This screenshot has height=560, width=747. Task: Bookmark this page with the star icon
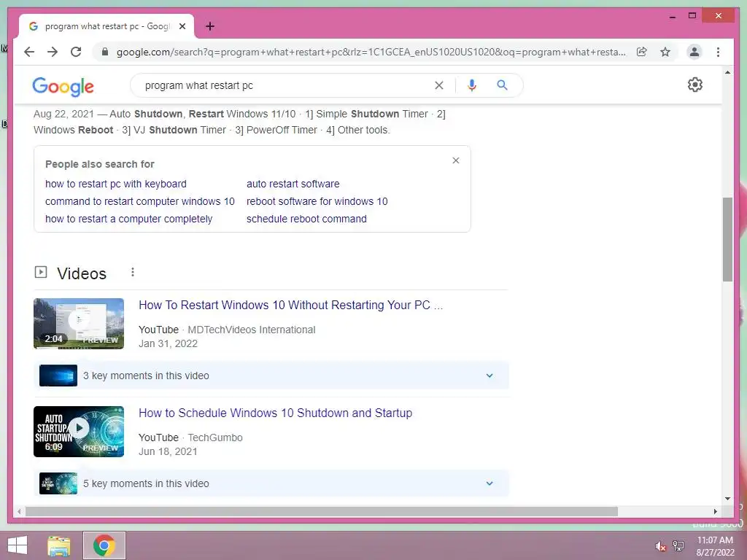[x=665, y=52]
